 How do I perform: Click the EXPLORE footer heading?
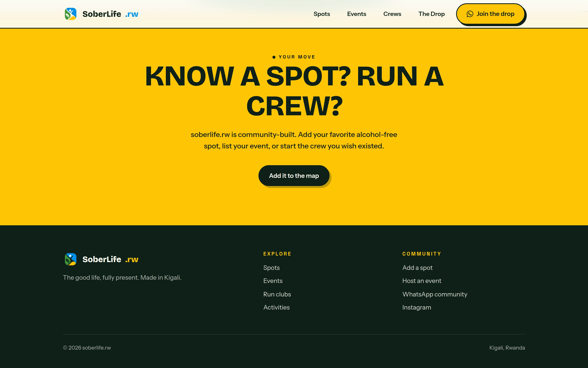pos(277,254)
